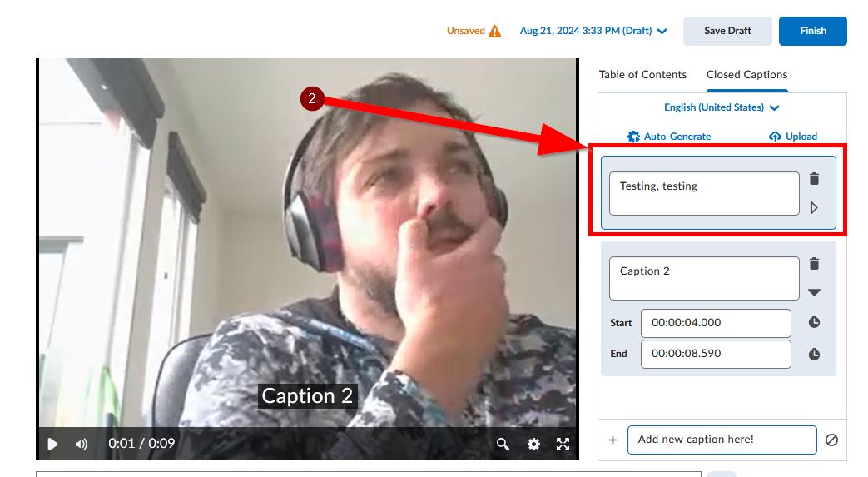Screen dimensions: 868x477
Task: Open the English (United States) language dropdown
Action: [x=722, y=107]
